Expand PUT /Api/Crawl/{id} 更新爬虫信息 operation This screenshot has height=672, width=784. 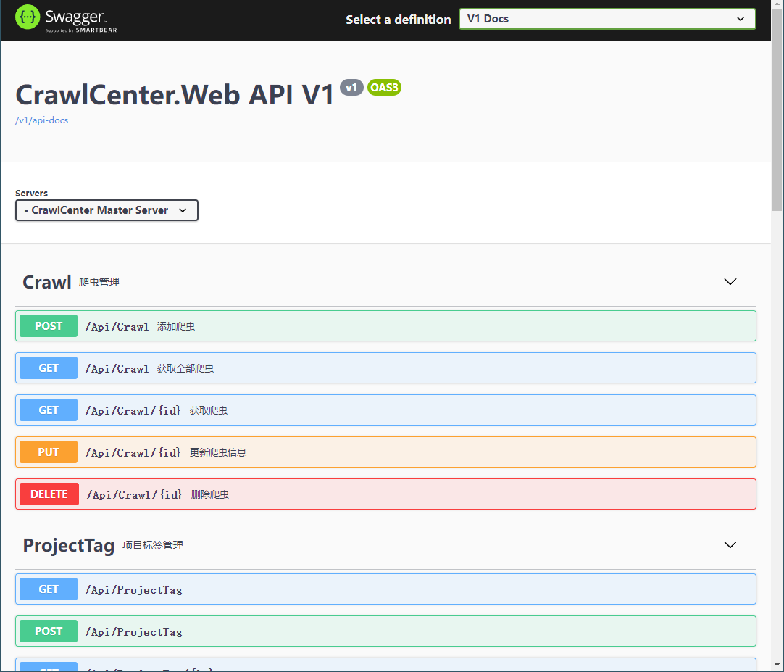385,452
